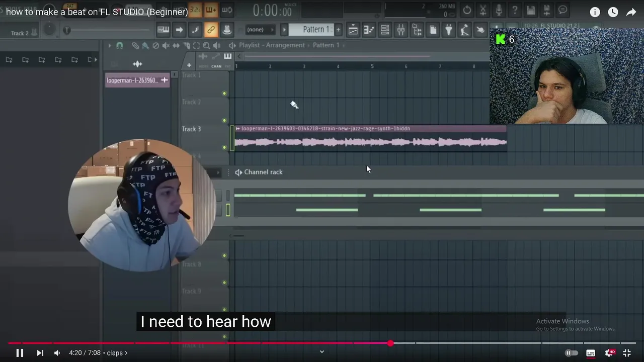Seek using the red progress bar handle
Image resolution: width=644 pixels, height=362 pixels.
pyautogui.click(x=390, y=343)
